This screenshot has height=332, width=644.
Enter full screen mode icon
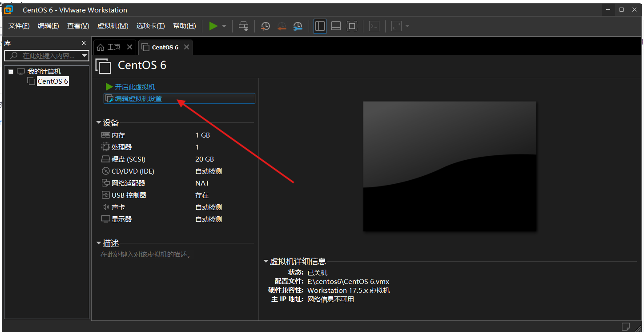(352, 26)
